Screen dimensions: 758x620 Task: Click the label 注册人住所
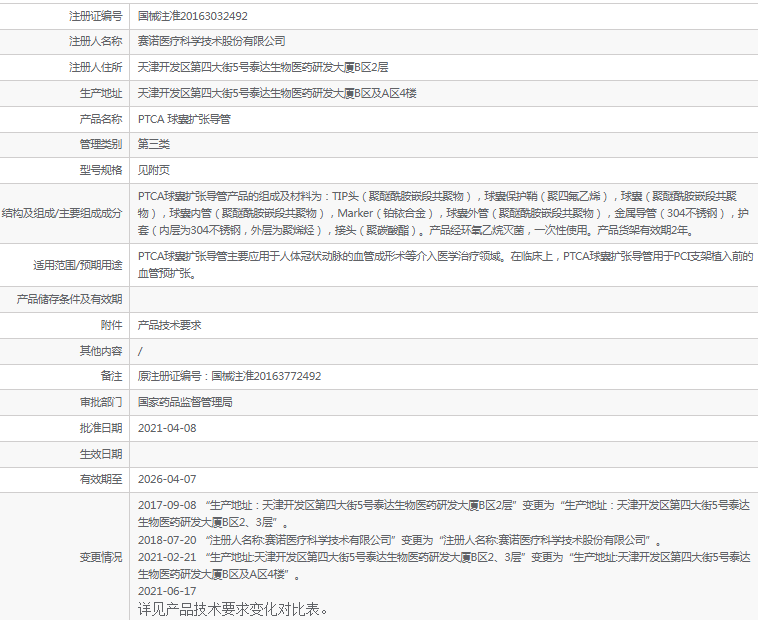pos(95,67)
